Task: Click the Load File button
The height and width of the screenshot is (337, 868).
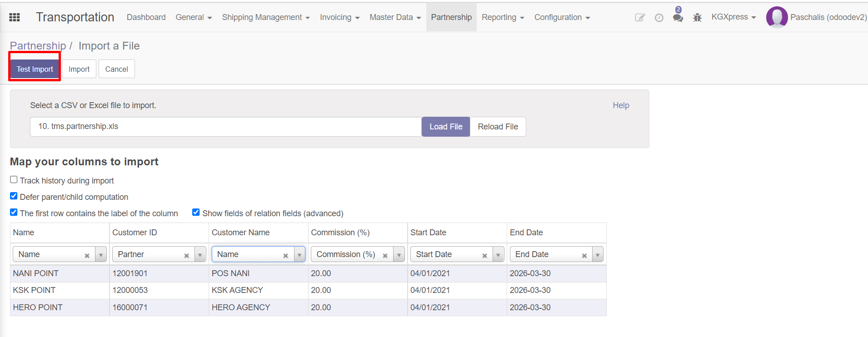Action: pyautogui.click(x=446, y=127)
